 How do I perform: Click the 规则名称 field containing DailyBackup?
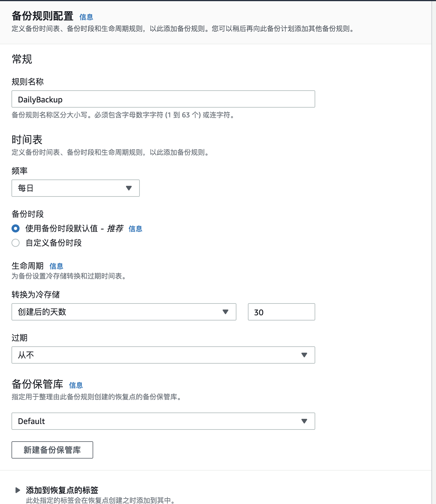pyautogui.click(x=163, y=99)
